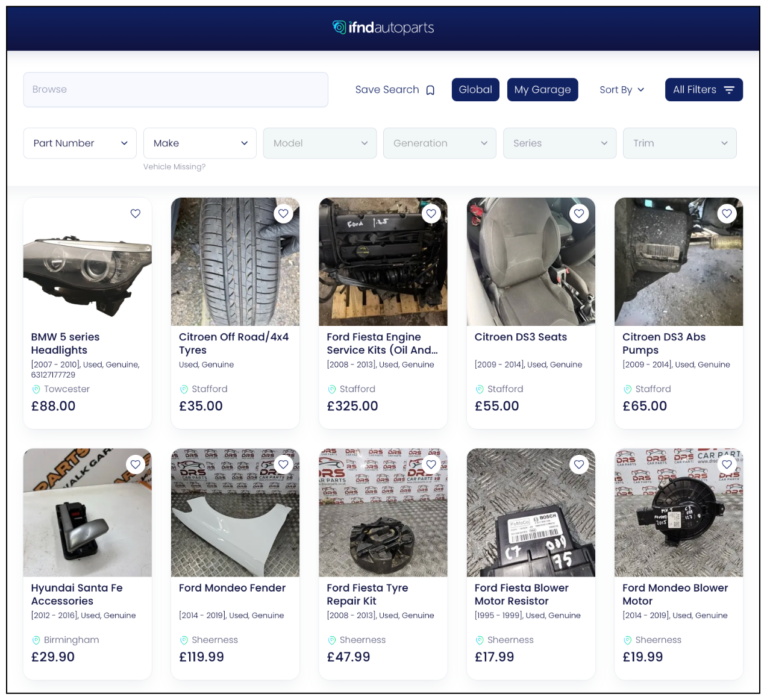Click the location pin icon for Birmingham

pos(35,640)
